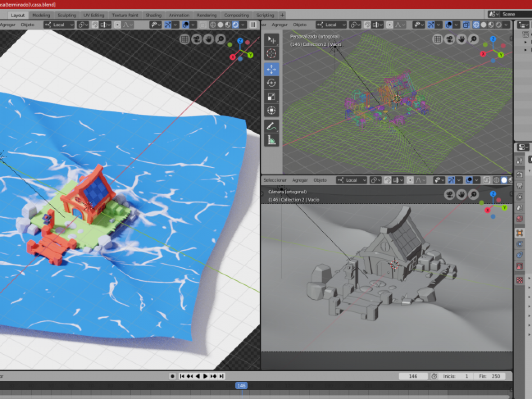Switch to the Sculpting workspace tab
This screenshot has height=399, width=532.
67,15
